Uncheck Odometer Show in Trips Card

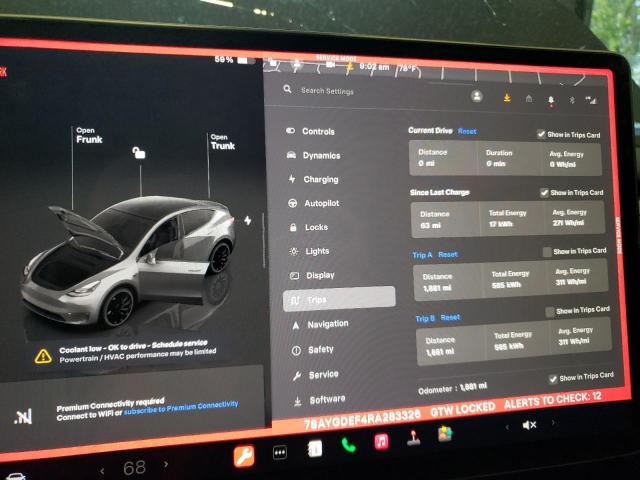click(x=553, y=379)
